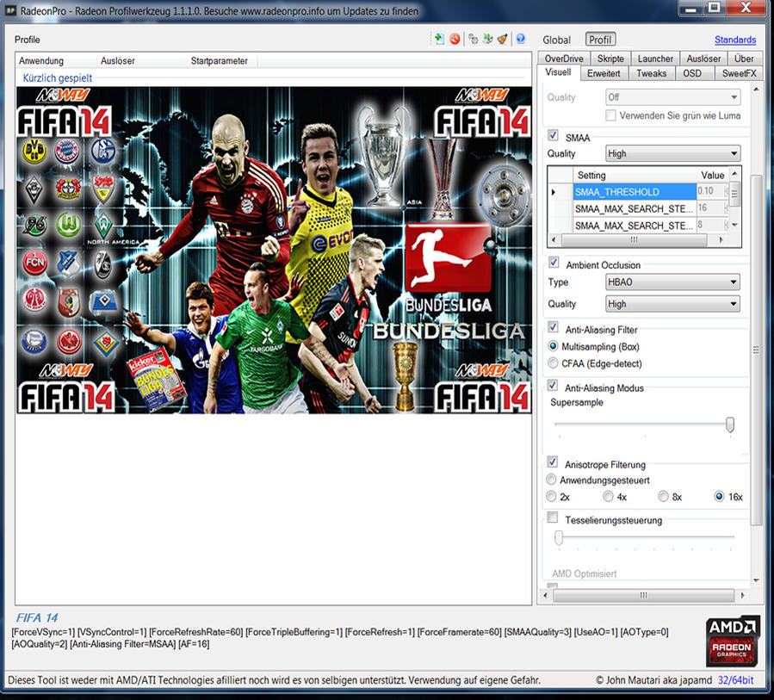Open the Tweaks tab
Image resolution: width=774 pixels, height=700 pixels.
pos(651,73)
